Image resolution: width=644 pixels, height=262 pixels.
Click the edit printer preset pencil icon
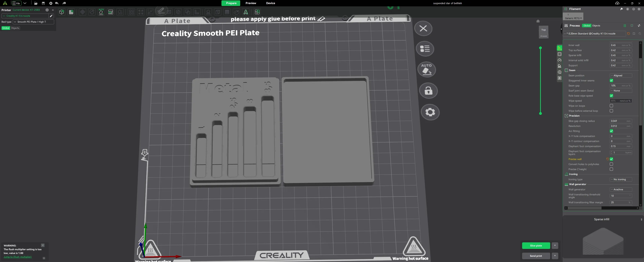point(51,16)
